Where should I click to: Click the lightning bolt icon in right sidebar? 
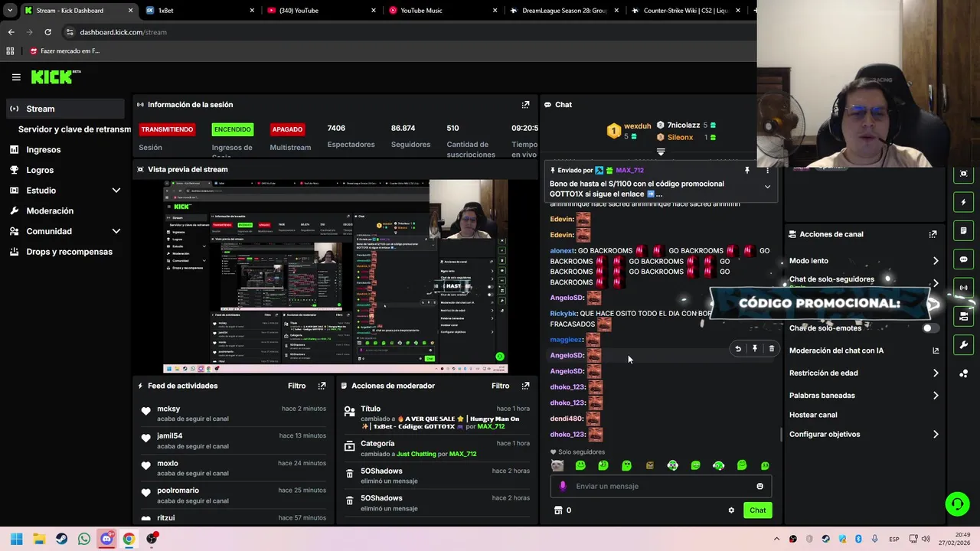[963, 203]
